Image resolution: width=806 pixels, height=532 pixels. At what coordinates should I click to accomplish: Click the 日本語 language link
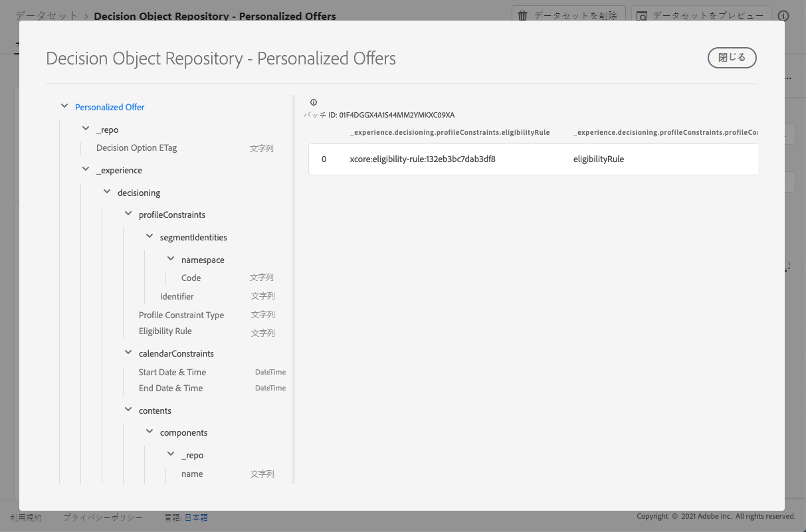click(196, 517)
